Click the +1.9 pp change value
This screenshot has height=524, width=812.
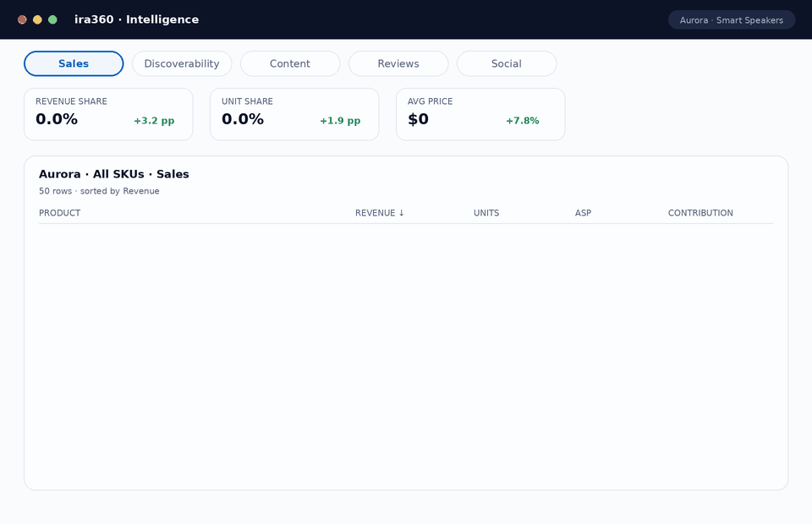[340, 121]
